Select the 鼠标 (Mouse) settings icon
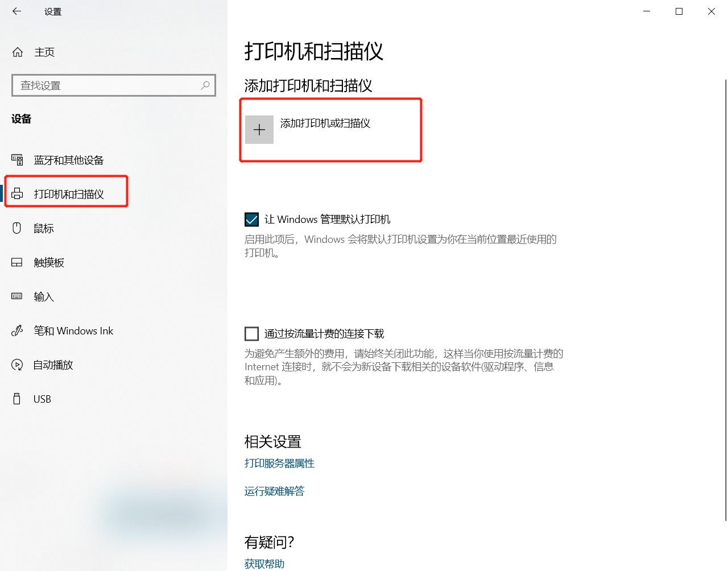The height and width of the screenshot is (571, 728). (x=17, y=228)
